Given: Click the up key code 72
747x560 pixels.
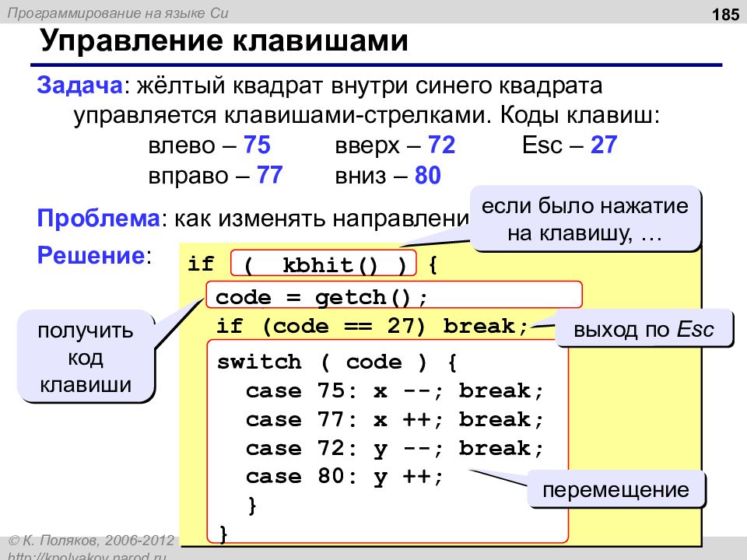Looking at the screenshot, I should pyautogui.click(x=441, y=145).
